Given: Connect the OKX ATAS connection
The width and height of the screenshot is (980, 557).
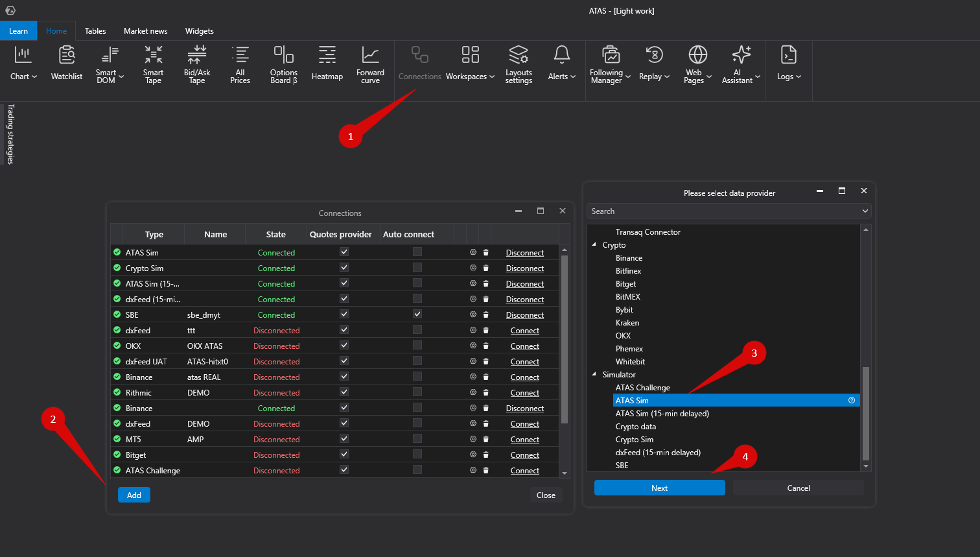Looking at the screenshot, I should [525, 346].
